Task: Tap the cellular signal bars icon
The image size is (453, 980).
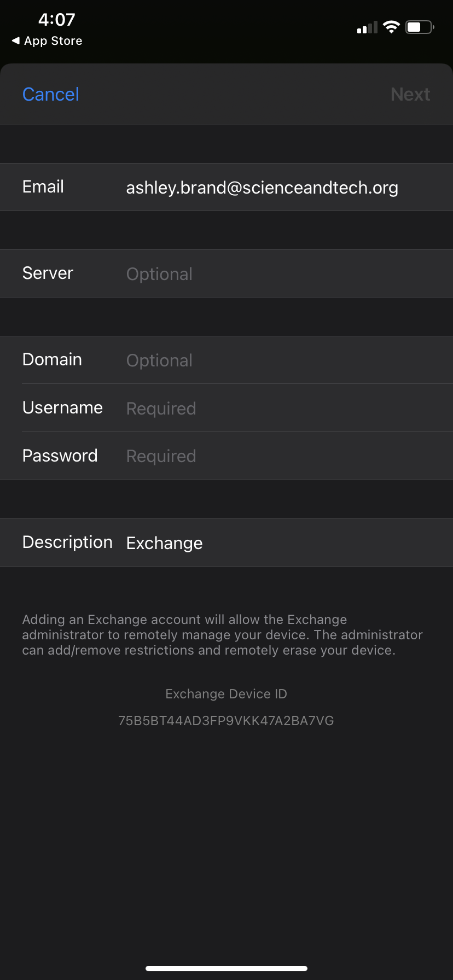Action: (367, 27)
